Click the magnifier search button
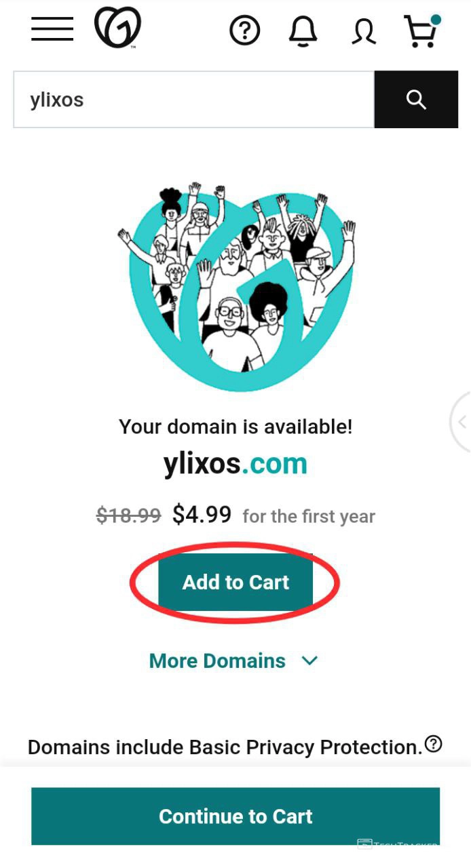The image size is (471, 868). 416,100
